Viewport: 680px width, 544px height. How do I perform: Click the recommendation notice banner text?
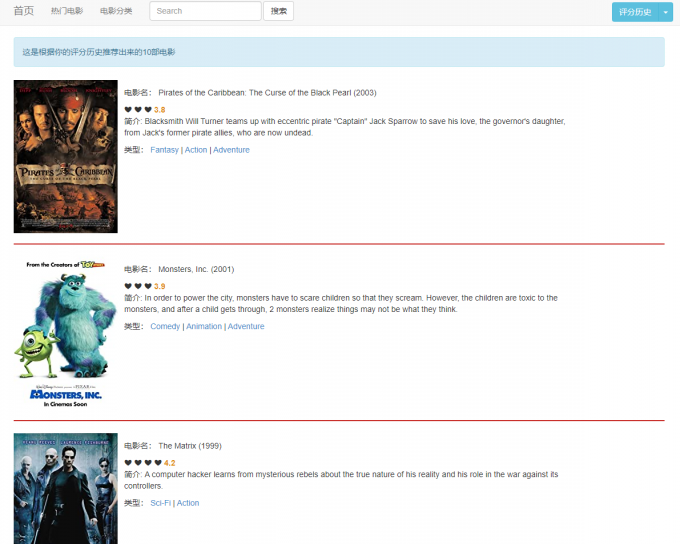99,52
